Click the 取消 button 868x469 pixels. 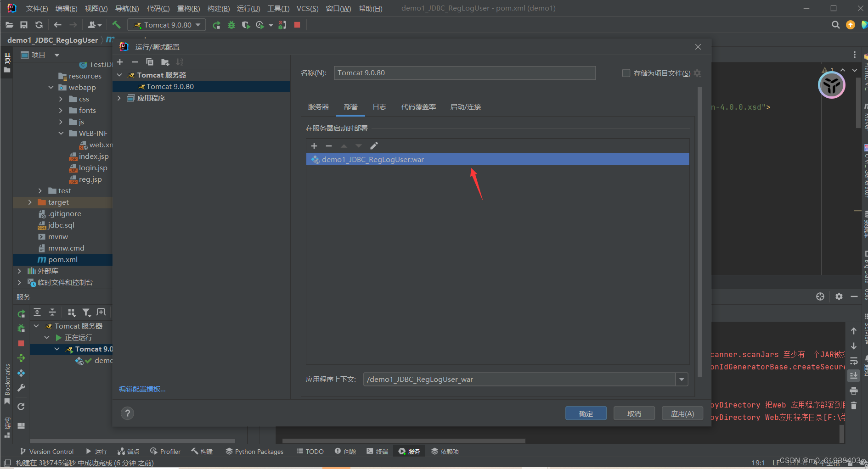pyautogui.click(x=634, y=413)
